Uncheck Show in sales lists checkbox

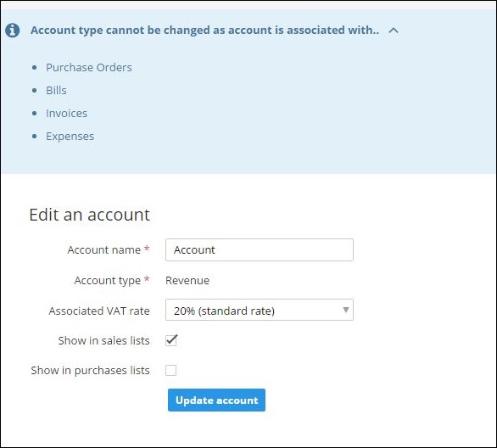point(171,340)
